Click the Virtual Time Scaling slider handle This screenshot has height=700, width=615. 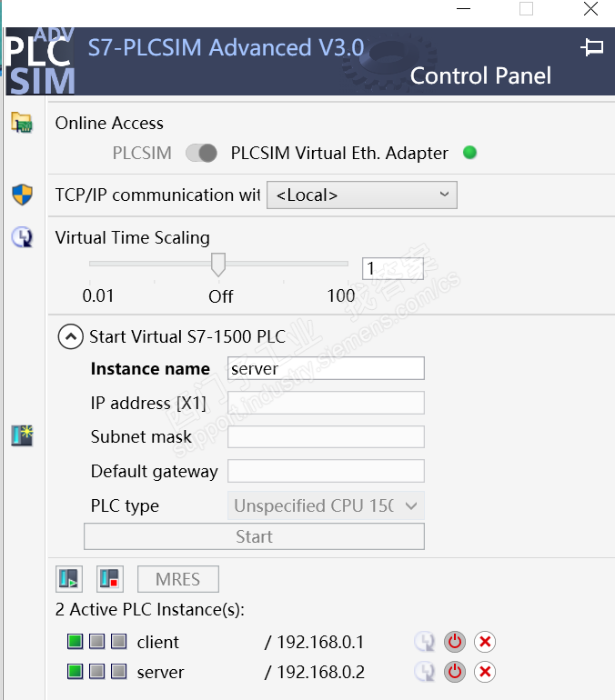click(218, 265)
